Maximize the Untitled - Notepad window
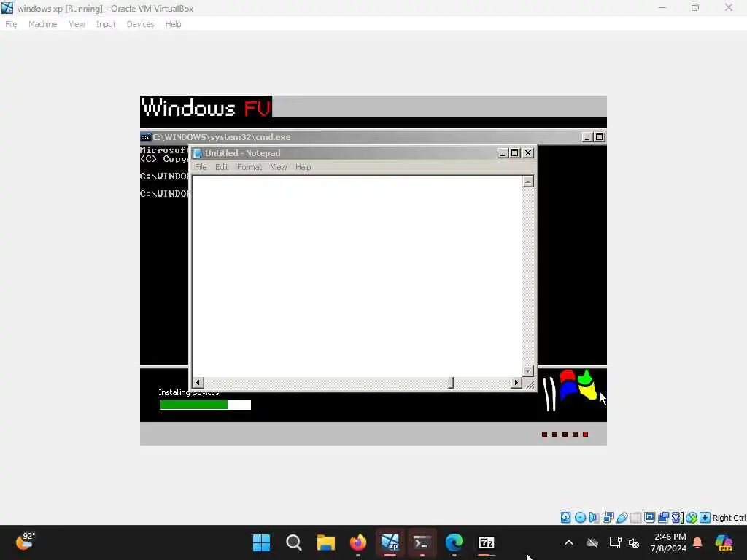This screenshot has height=560, width=747. pos(514,153)
